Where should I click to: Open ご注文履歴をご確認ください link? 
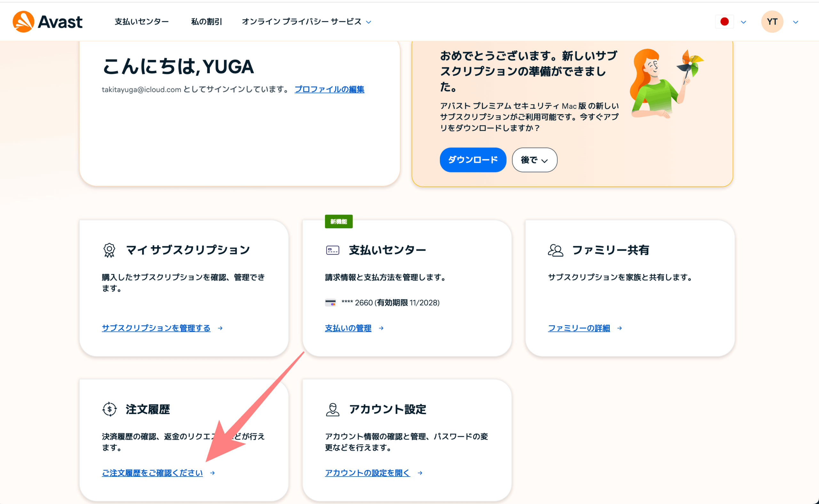click(152, 473)
